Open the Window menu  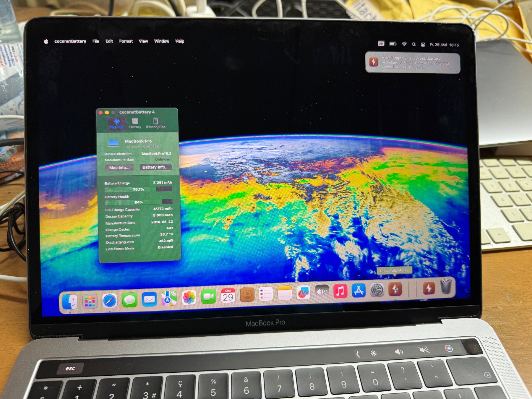coord(162,41)
